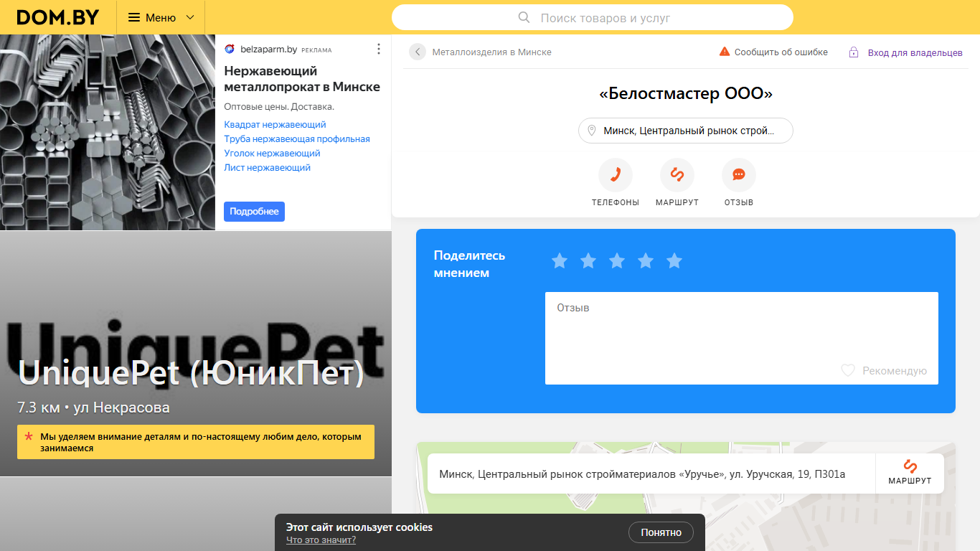The height and width of the screenshot is (551, 980).
Task: Click 7.3 км • ул Некрасова text
Action: coord(93,408)
